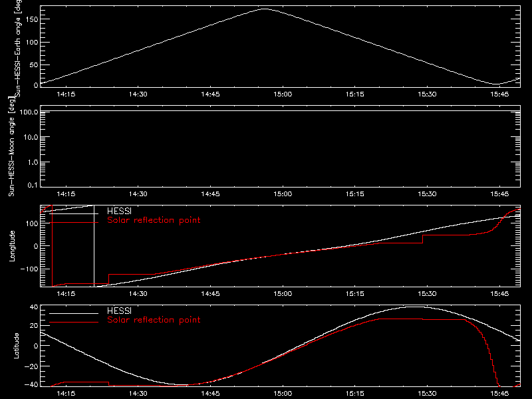Click the 20 tick on Latitude axis
Screen dimensions: 532x399
click(34, 326)
